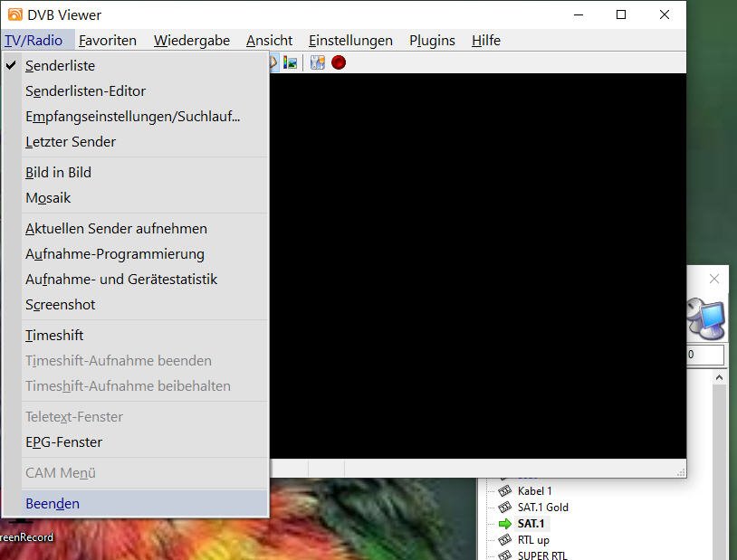Open the options tools icon in toolbar
737x560 pixels.
pos(317,62)
